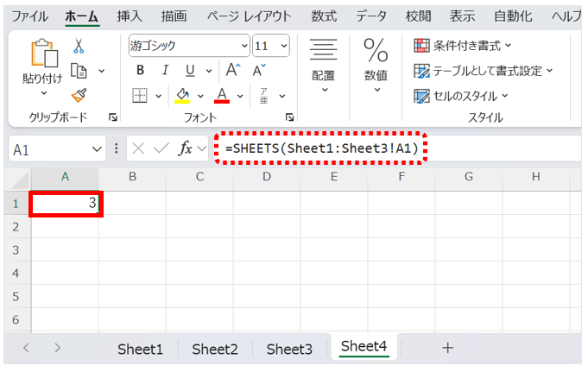Viewport: 588px width, 372px height.
Task: Click the fx insert function icon
Action: tap(186, 148)
